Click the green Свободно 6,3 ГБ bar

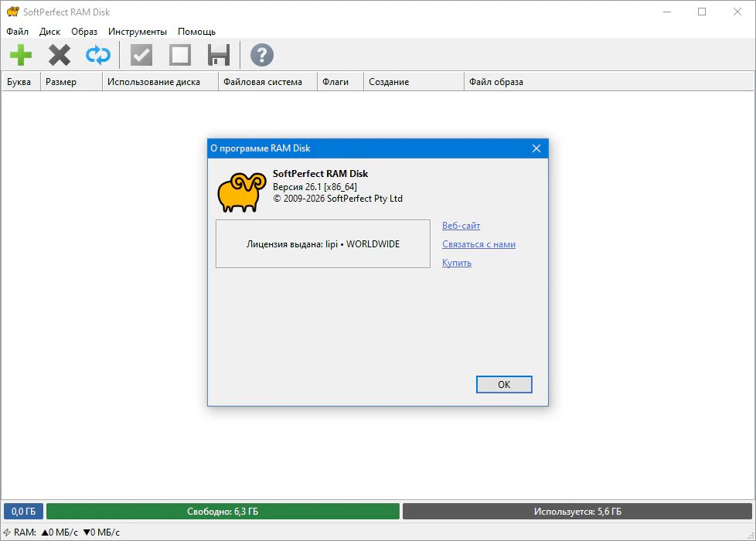[223, 512]
